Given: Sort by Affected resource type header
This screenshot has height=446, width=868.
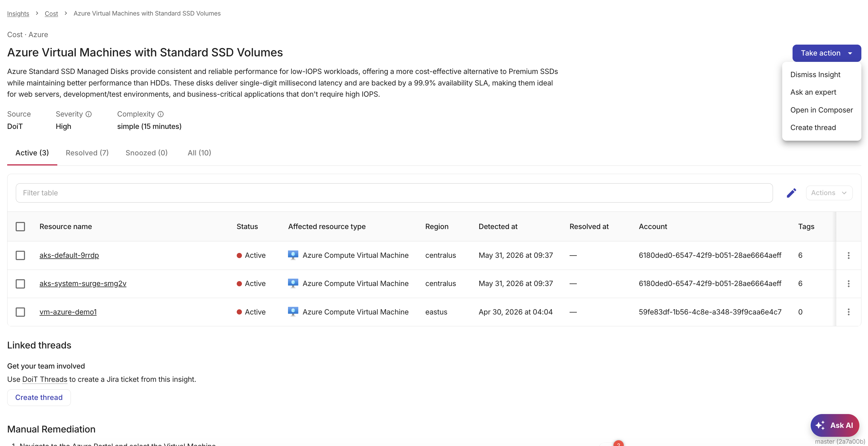Looking at the screenshot, I should point(327,226).
